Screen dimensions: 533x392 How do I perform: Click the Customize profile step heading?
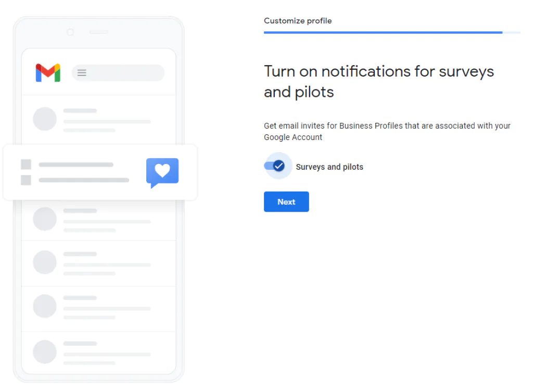(298, 21)
